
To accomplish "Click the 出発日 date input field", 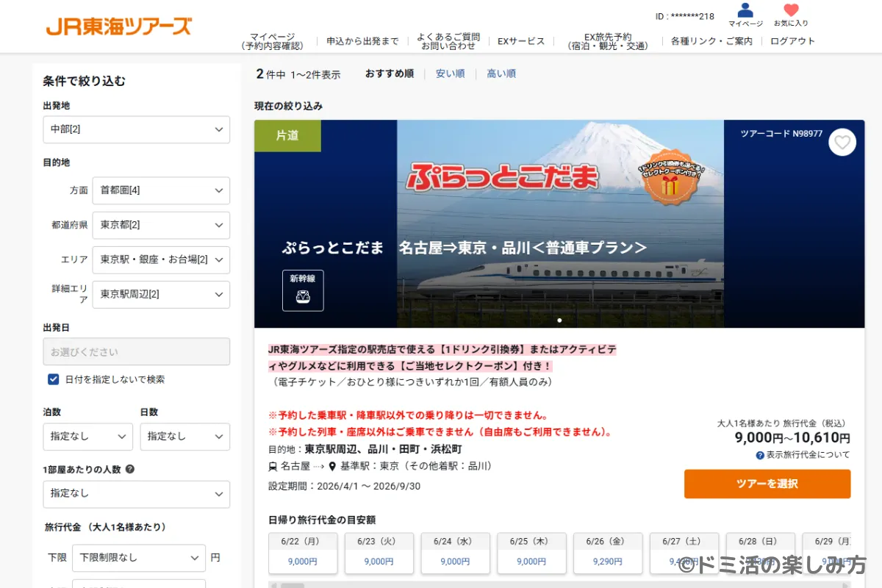I will pos(137,352).
